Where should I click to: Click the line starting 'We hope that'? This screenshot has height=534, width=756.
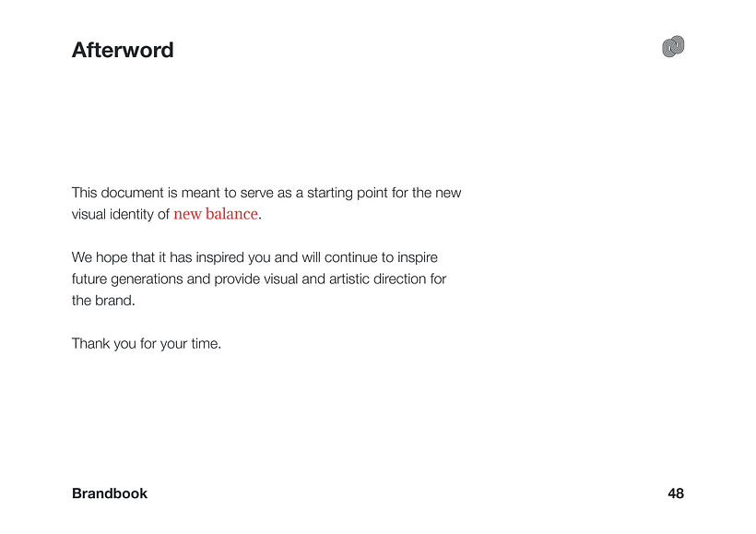[254, 257]
